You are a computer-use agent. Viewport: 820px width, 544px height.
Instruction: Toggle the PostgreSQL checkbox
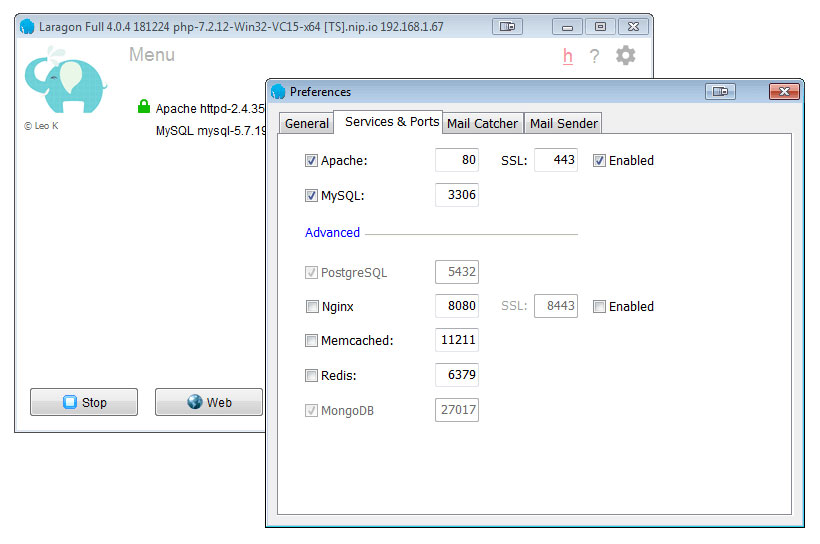(311, 273)
